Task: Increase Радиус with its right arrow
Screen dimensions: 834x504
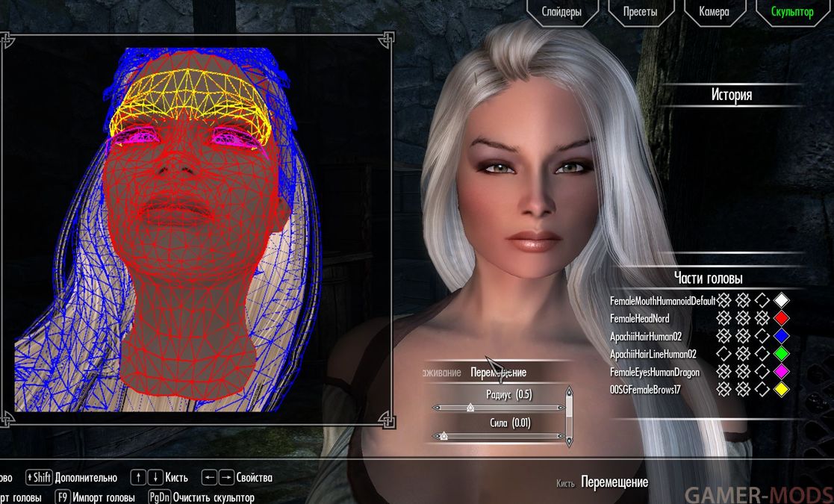Action: click(x=561, y=408)
